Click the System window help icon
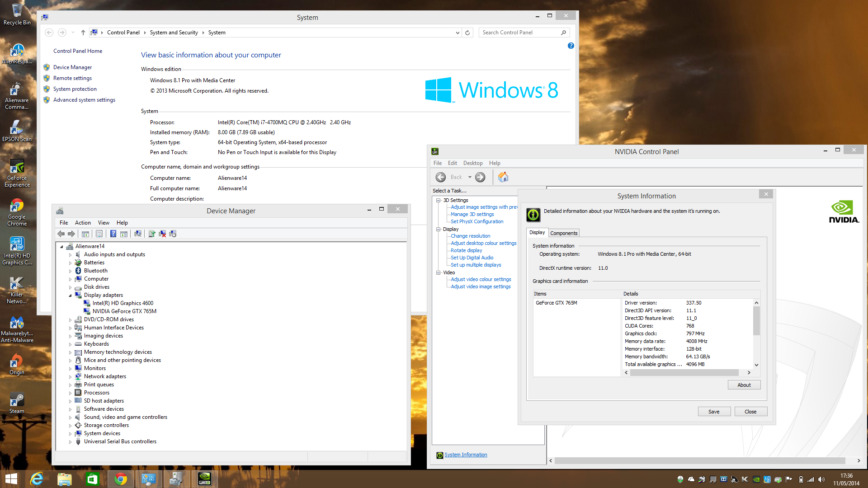The width and height of the screenshot is (868, 488). coord(571,46)
